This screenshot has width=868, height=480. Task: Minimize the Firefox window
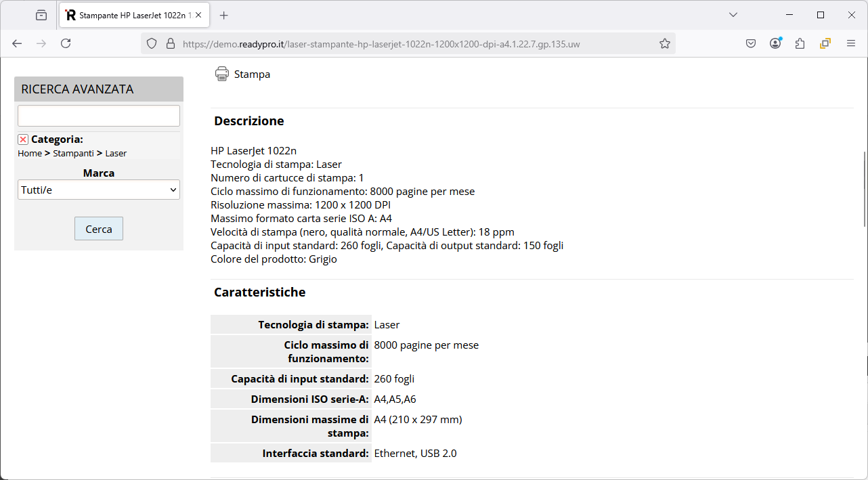point(789,15)
